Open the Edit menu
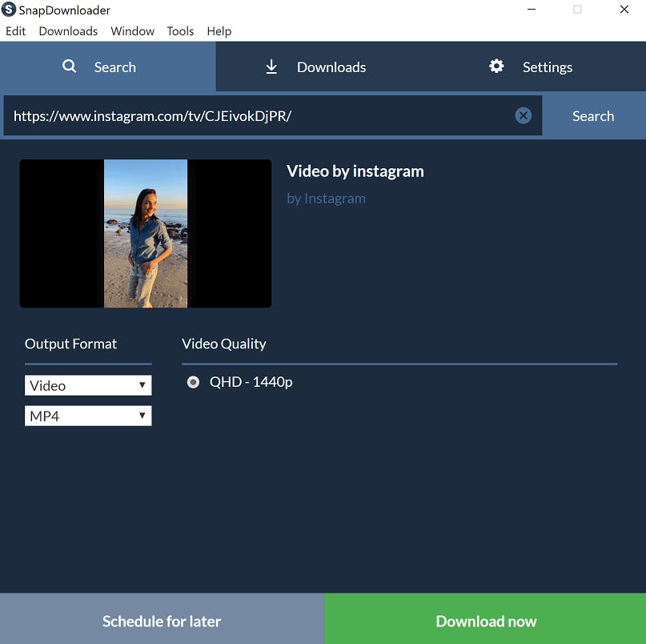 (x=16, y=31)
